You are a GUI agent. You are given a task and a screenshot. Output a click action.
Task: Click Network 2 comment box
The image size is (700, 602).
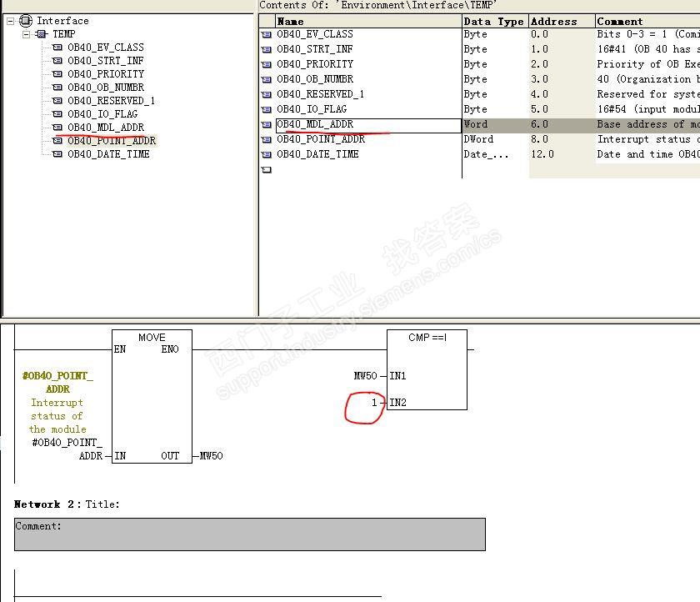[x=250, y=534]
